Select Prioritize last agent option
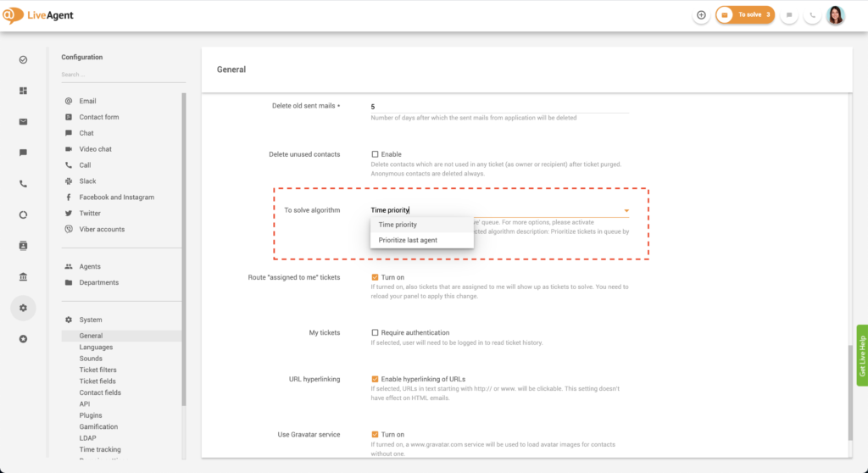Screen dimensions: 868x473 pyautogui.click(x=408, y=241)
